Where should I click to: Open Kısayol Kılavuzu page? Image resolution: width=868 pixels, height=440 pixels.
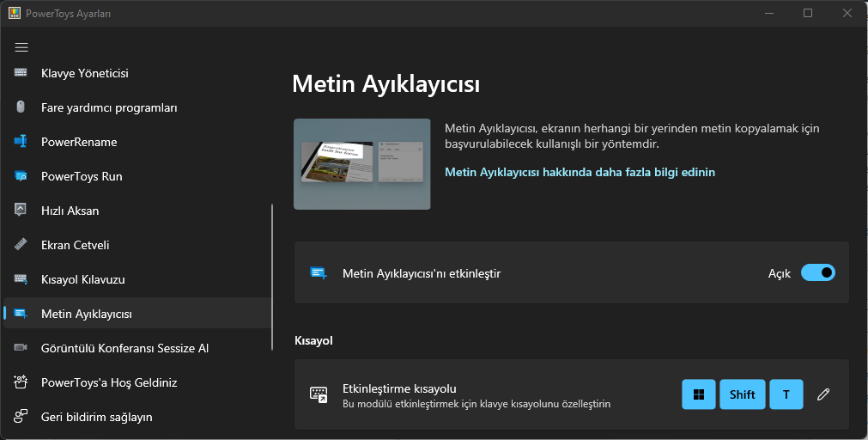[x=137, y=279]
